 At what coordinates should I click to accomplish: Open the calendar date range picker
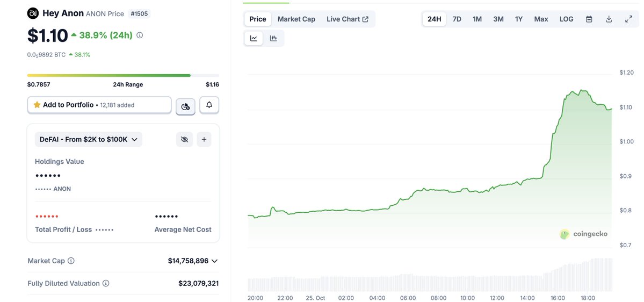click(x=589, y=19)
